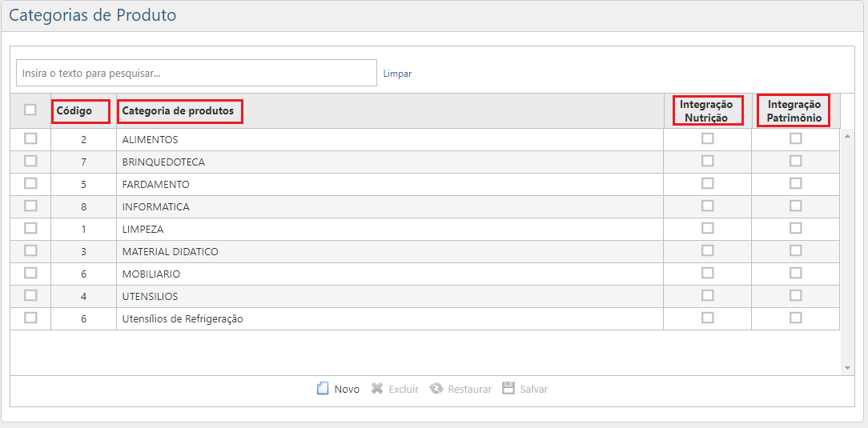Focus the search text input field
Viewport: 868px width, 428px height.
tap(196, 73)
